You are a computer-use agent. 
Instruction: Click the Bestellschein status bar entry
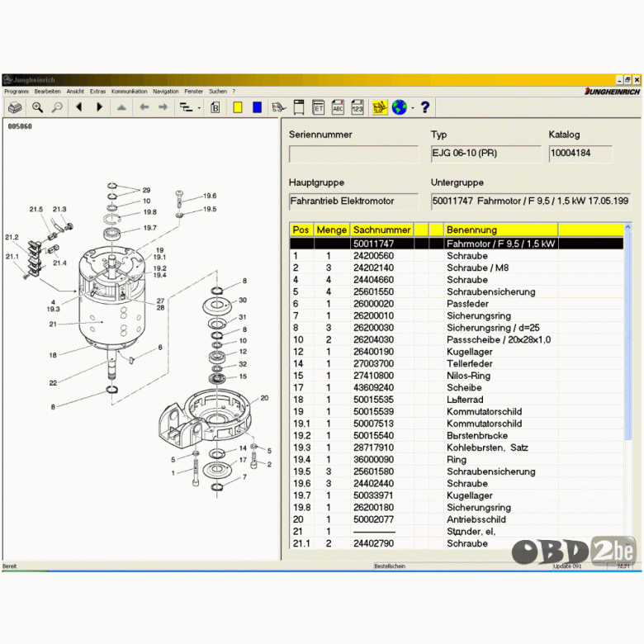(390, 566)
